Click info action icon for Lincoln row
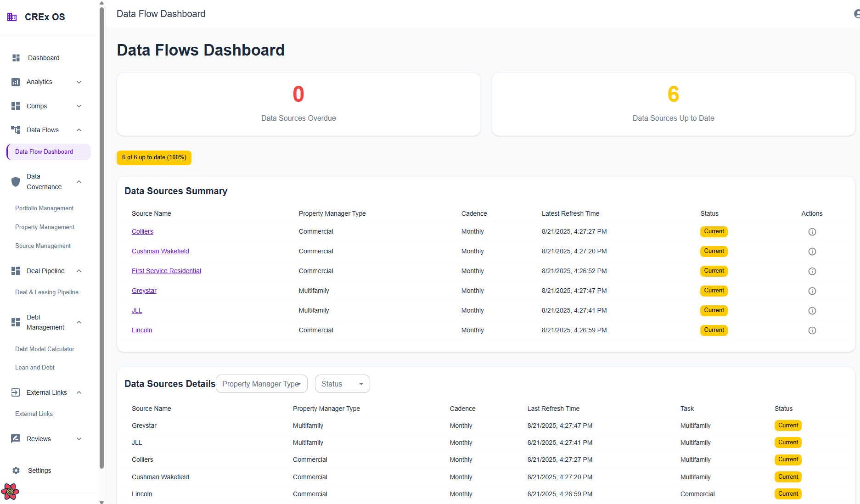This screenshot has height=504, width=860. tap(812, 330)
